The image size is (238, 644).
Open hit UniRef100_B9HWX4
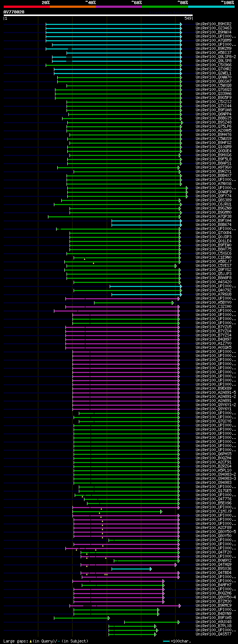point(213,32)
